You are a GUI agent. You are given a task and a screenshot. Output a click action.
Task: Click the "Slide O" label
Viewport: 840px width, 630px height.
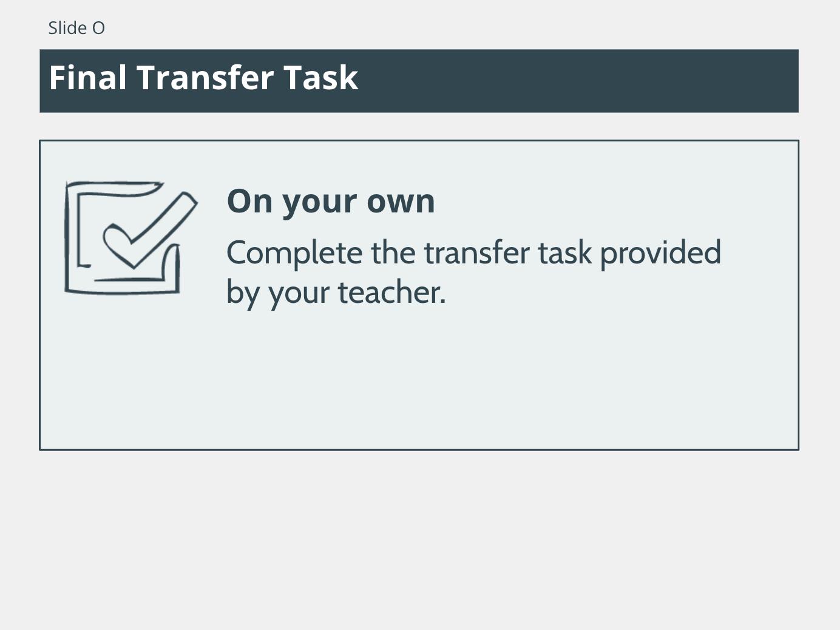click(76, 28)
